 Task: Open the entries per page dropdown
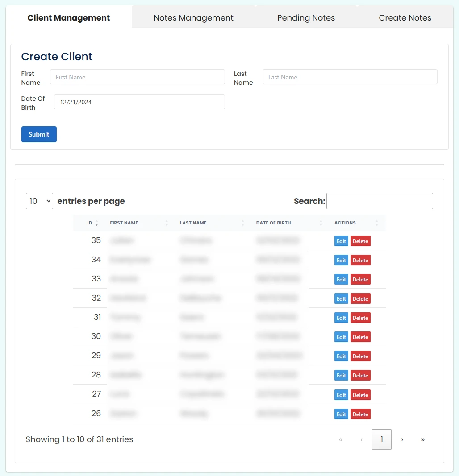pos(39,201)
